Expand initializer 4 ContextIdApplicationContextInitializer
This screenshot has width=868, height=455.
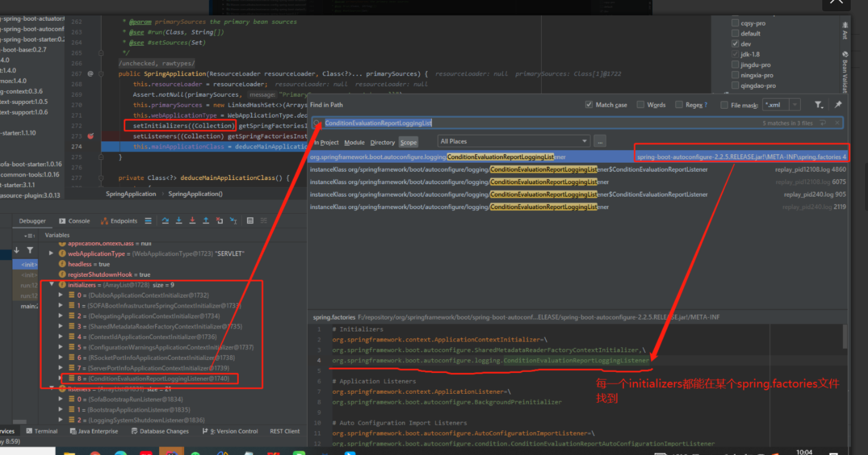click(x=61, y=337)
